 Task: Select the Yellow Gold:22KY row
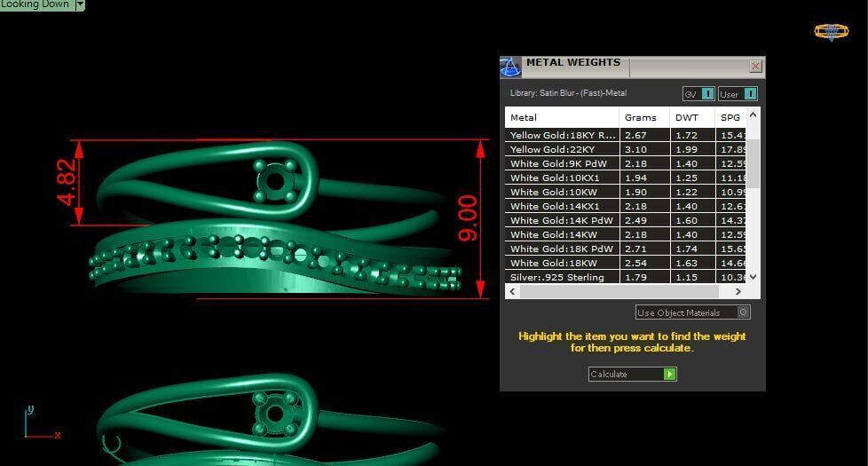626,149
